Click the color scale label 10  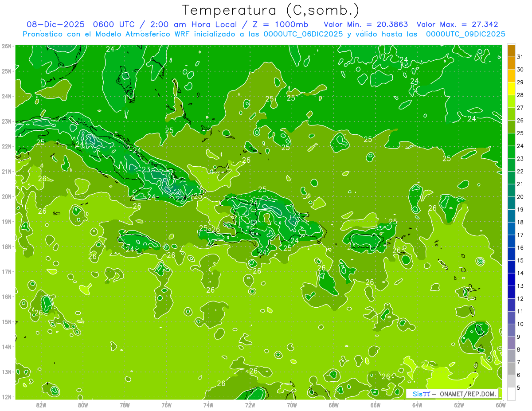click(x=520, y=324)
